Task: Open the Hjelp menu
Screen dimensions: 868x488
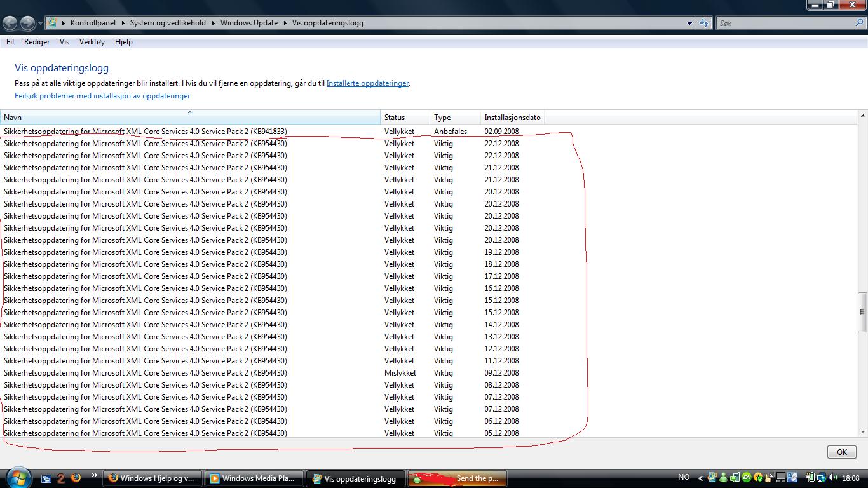Action: pos(124,42)
